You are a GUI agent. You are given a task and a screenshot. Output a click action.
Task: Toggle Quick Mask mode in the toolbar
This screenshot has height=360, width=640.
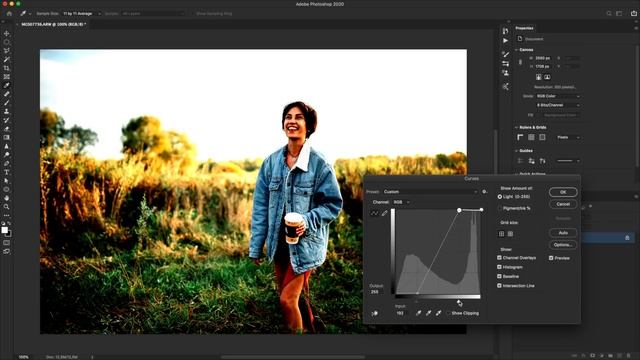click(7, 243)
